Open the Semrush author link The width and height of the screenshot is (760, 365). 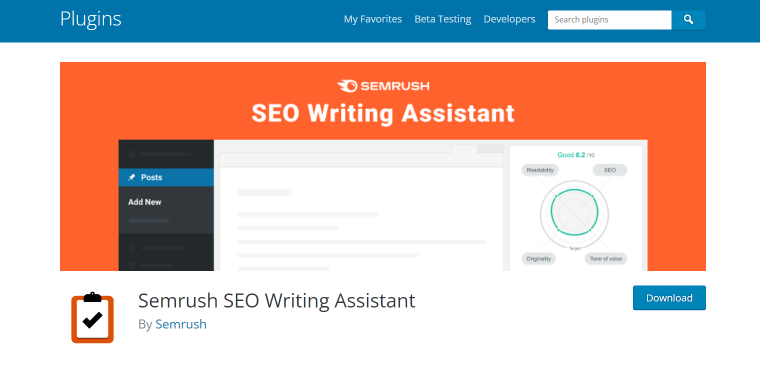pyautogui.click(x=181, y=324)
